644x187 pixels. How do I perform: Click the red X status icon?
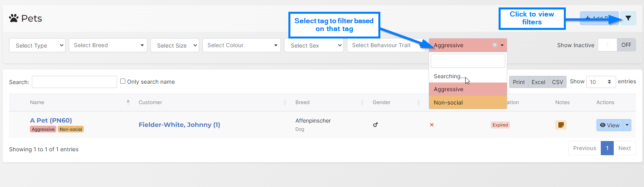click(432, 125)
